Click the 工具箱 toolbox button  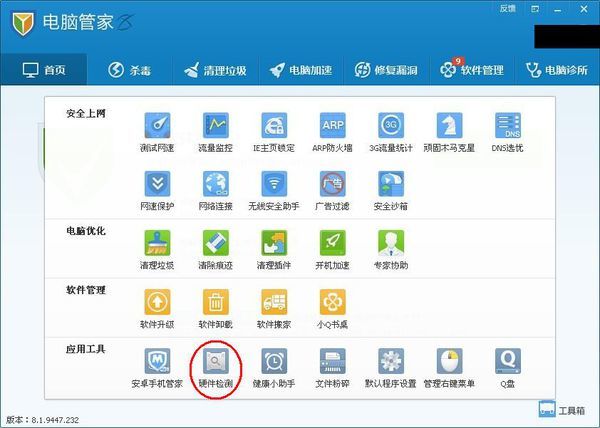(x=562, y=411)
